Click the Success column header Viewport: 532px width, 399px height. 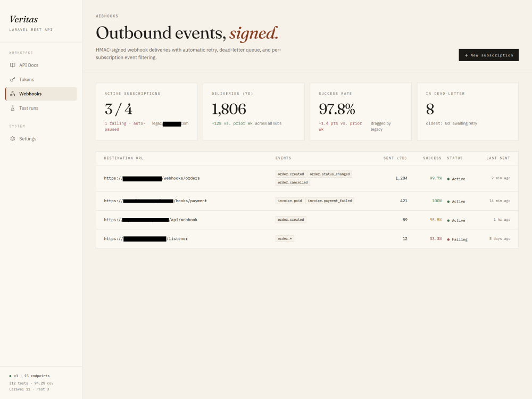coord(432,158)
